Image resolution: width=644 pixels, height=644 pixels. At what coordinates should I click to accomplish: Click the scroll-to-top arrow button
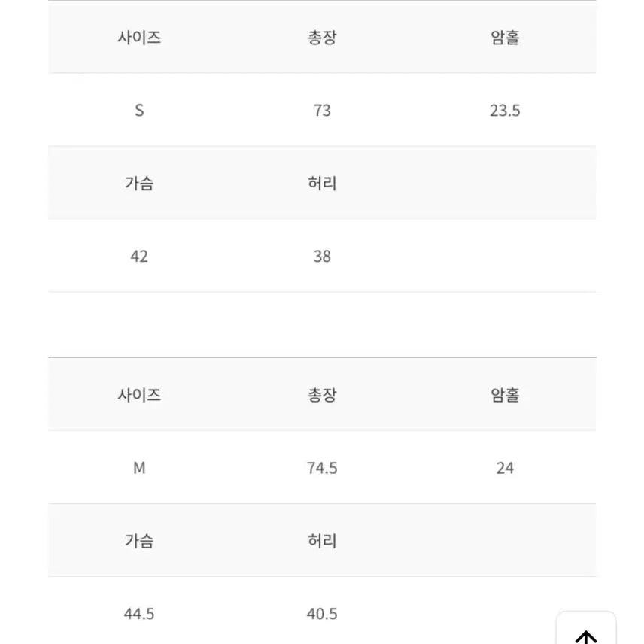[x=586, y=628]
